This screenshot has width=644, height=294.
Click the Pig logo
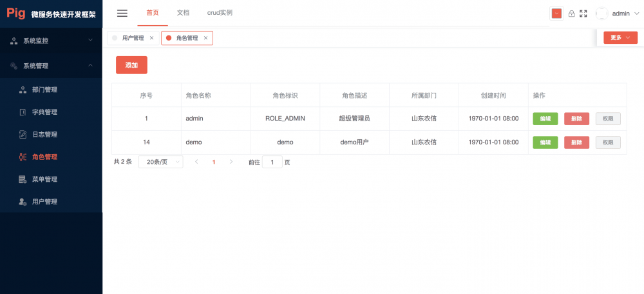point(16,13)
